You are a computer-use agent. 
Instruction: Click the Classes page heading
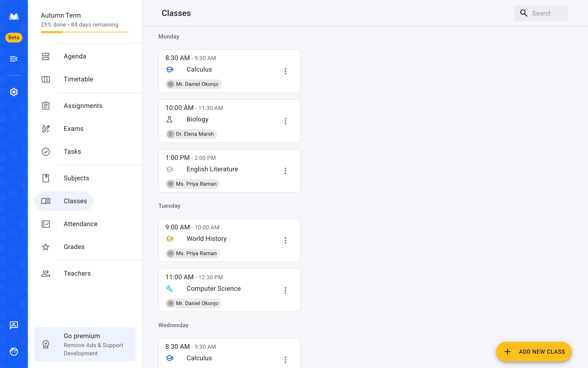click(176, 13)
